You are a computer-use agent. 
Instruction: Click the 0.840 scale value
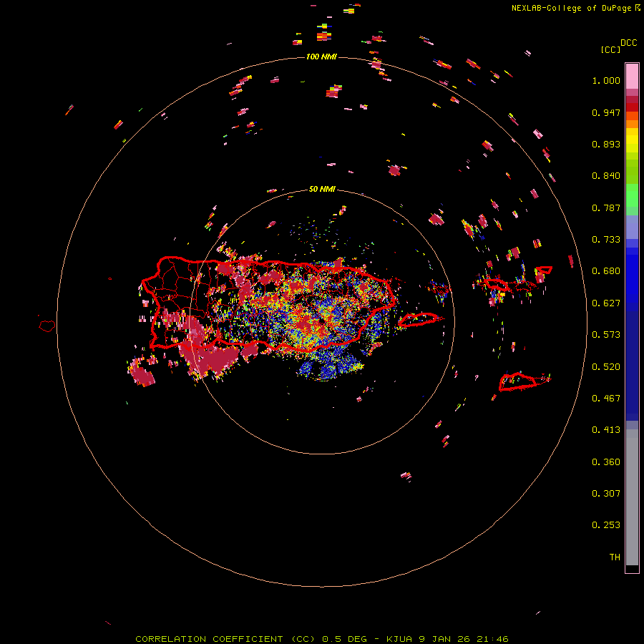(606, 176)
